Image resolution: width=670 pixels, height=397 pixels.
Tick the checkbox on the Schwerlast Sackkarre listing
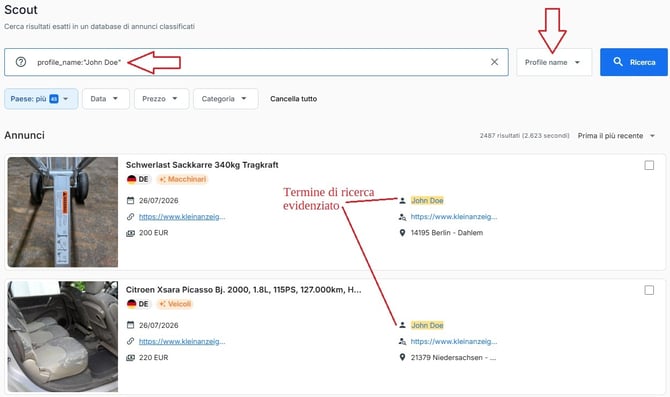[649, 165]
